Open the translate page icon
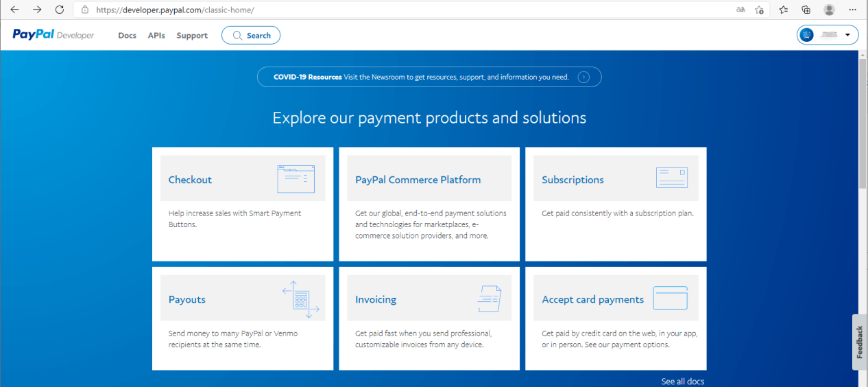The image size is (868, 387). coord(740,10)
